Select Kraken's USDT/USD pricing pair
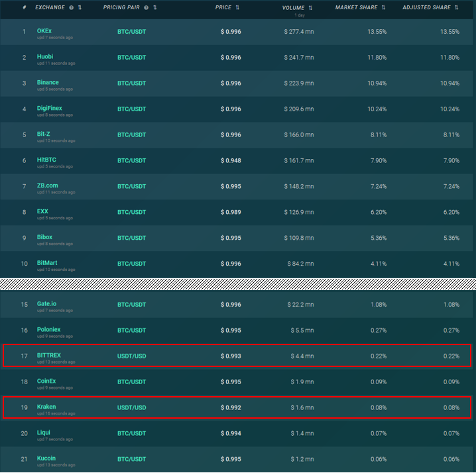 132,408
